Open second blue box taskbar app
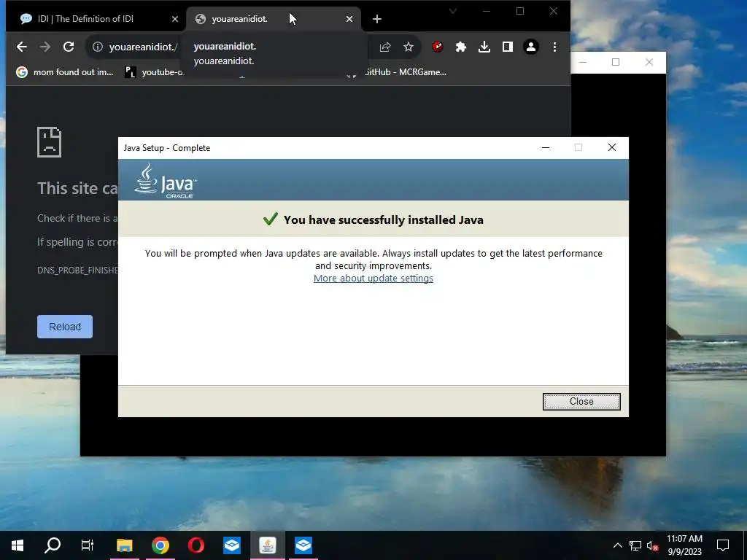Viewport: 747px width, 560px height. coord(303,545)
